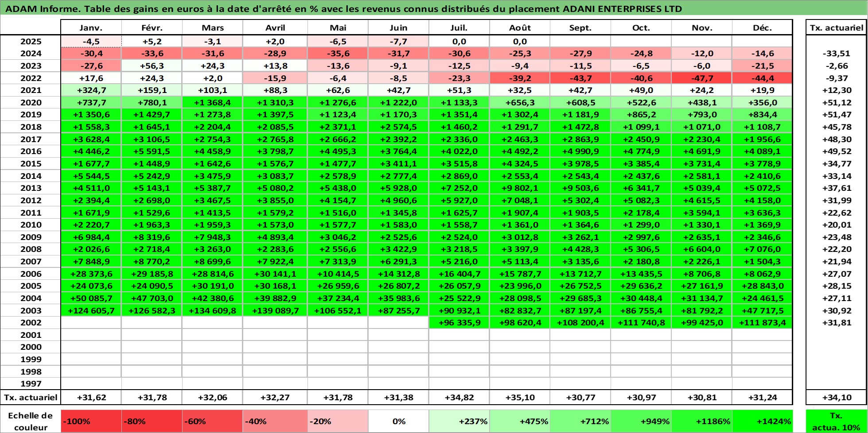Click cell value +3 636,3 in 2011 row
This screenshot has height=433, width=868.
coord(763,213)
